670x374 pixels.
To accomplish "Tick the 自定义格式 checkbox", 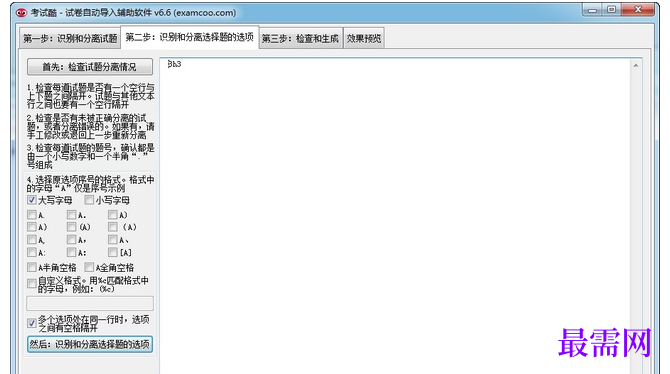I will pos(32,283).
